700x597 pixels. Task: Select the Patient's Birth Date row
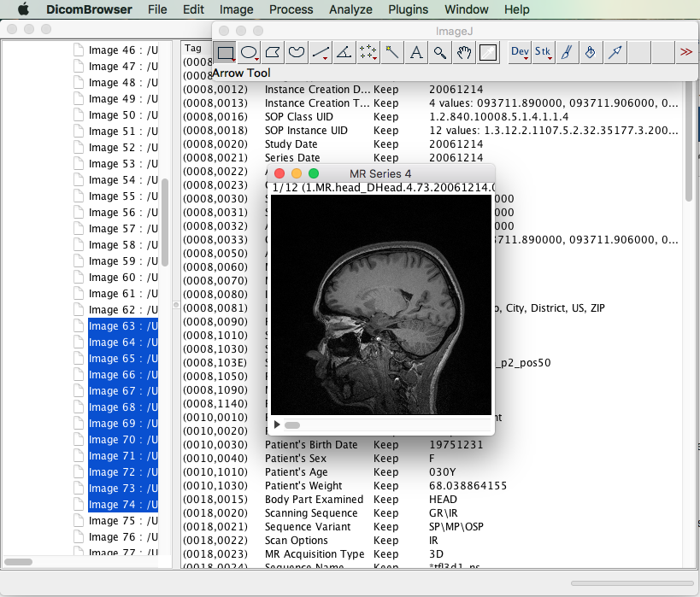click(311, 445)
